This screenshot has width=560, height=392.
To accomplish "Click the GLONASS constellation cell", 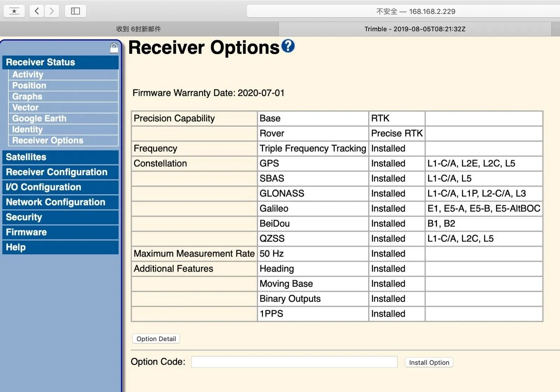I will (313, 194).
